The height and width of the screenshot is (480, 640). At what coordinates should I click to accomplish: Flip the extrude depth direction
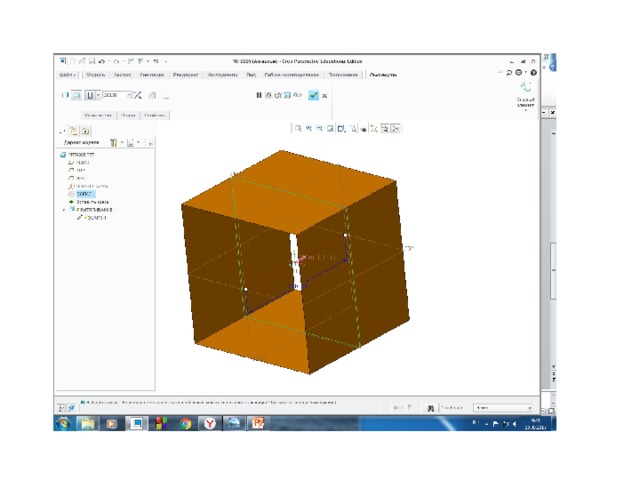pyautogui.click(x=138, y=95)
